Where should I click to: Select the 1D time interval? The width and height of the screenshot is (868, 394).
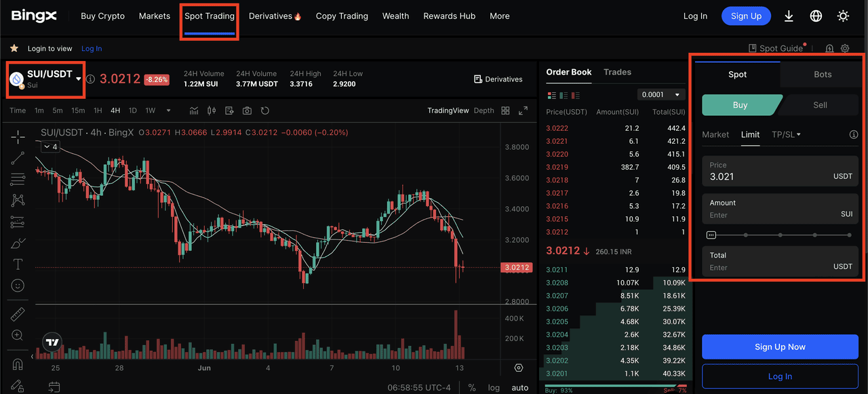tap(133, 111)
